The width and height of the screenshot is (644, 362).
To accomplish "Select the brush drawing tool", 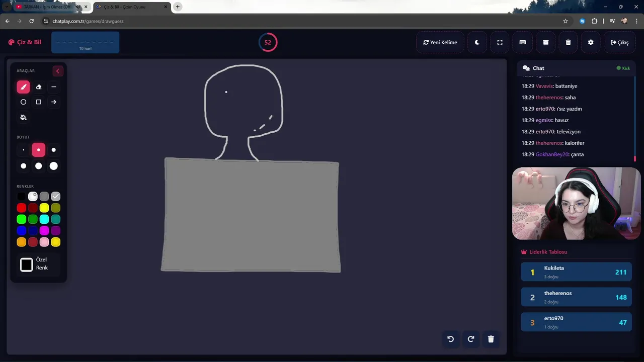I will (x=23, y=87).
